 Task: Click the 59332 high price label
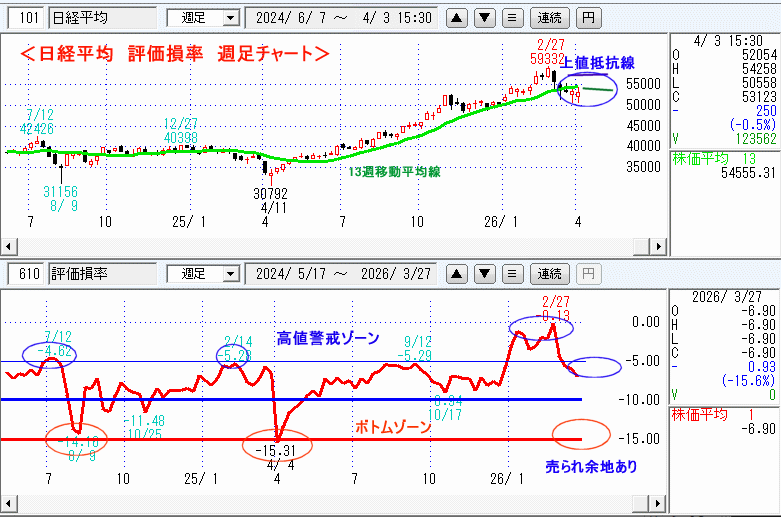(x=547, y=59)
